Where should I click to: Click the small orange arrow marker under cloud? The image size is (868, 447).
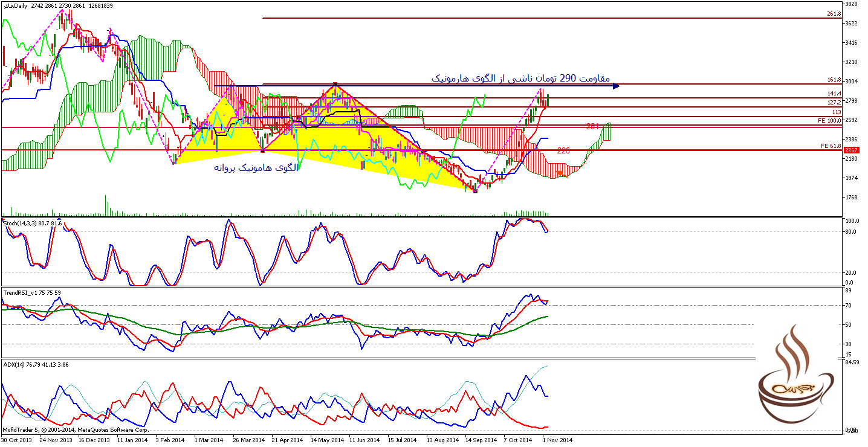pos(560,174)
